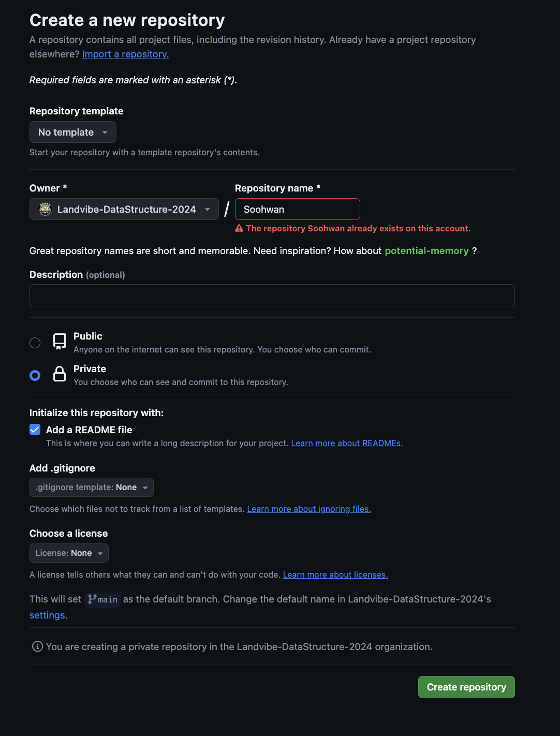Click the red warning triangle icon
The image size is (560, 736).
[239, 228]
